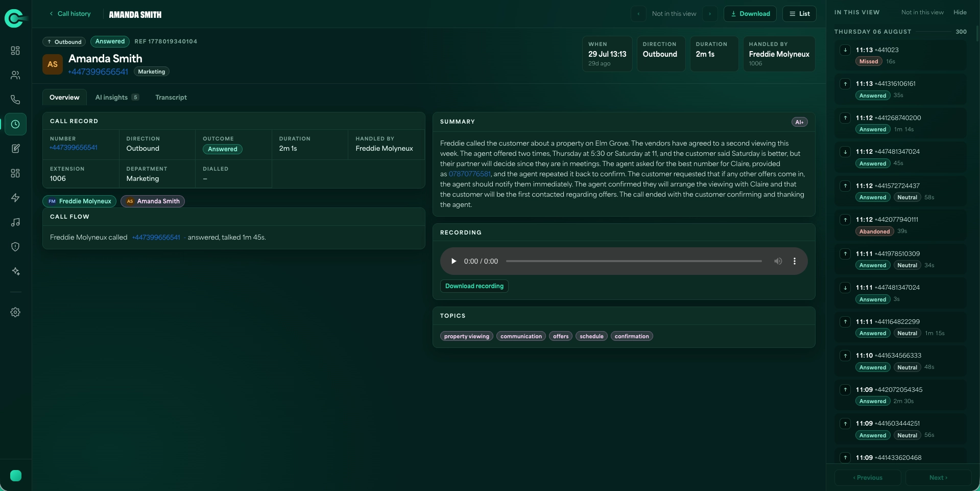Open the settings gear icon

pos(15,312)
